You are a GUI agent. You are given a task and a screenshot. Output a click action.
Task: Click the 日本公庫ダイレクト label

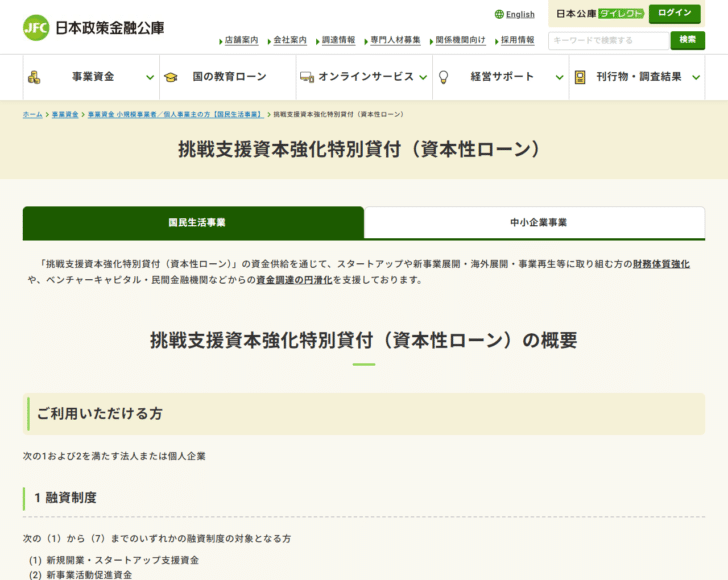click(x=599, y=14)
